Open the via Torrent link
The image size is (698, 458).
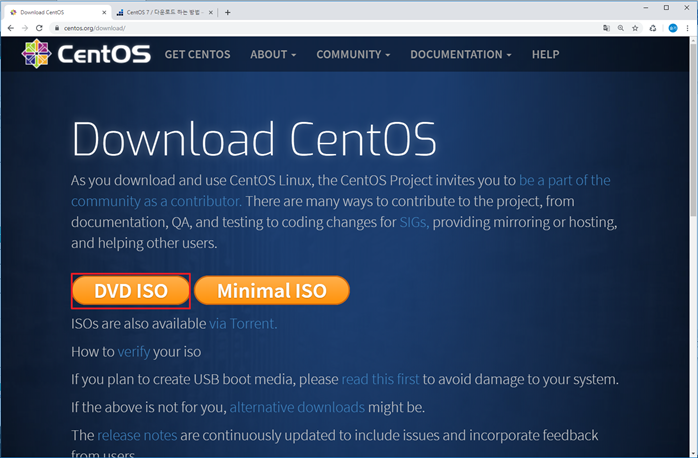(243, 324)
